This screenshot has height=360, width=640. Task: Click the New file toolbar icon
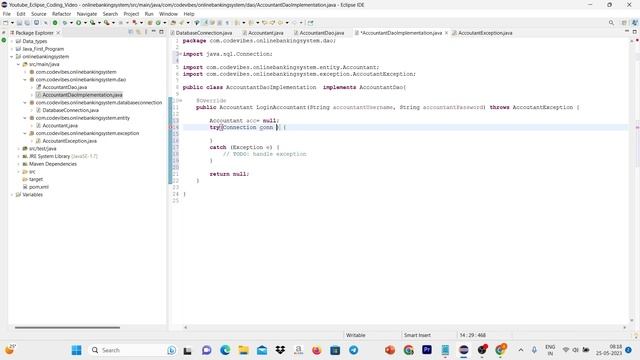pos(6,23)
